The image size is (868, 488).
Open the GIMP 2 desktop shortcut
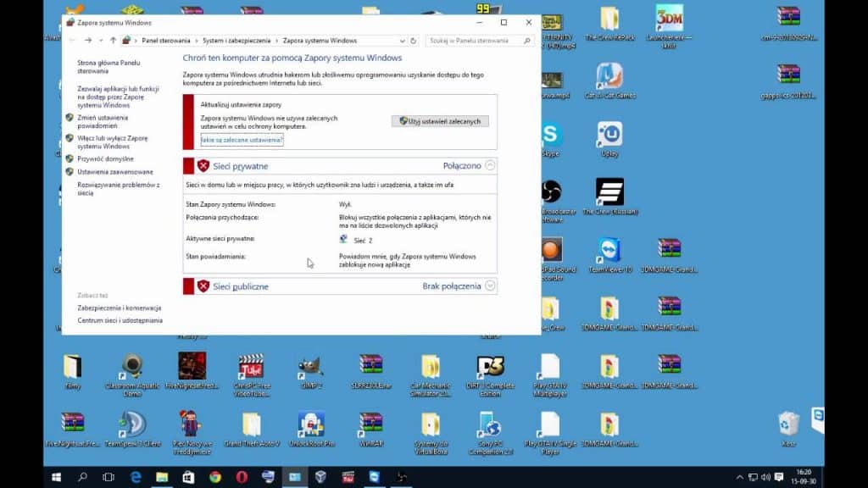pos(310,372)
